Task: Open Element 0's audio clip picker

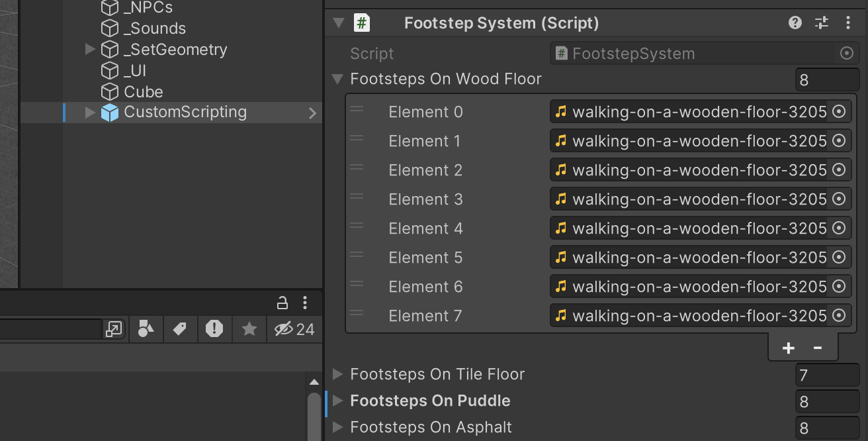Action: coord(839,111)
